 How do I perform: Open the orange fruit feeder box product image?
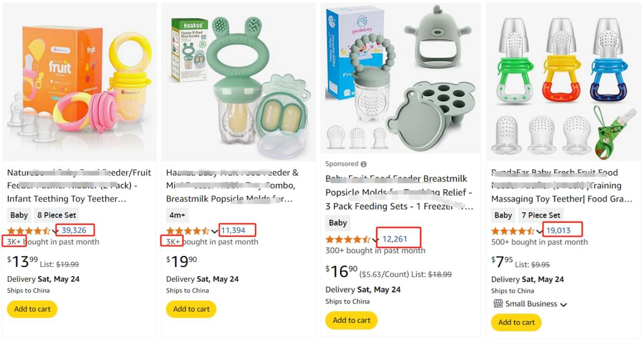(80, 82)
